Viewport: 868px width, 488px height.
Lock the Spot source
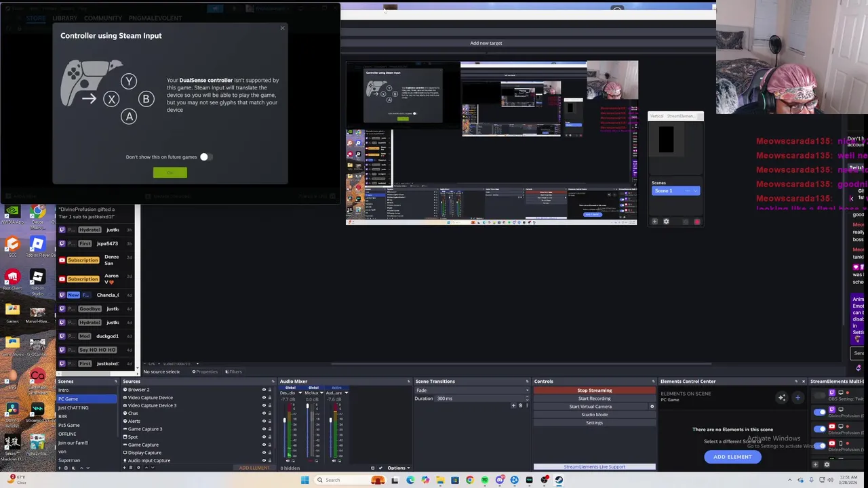[x=269, y=437]
